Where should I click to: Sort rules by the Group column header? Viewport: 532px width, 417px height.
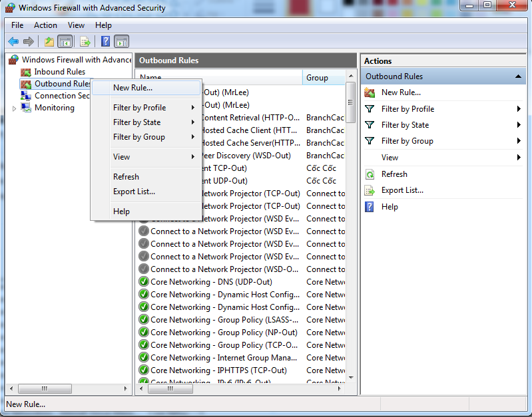(322, 78)
